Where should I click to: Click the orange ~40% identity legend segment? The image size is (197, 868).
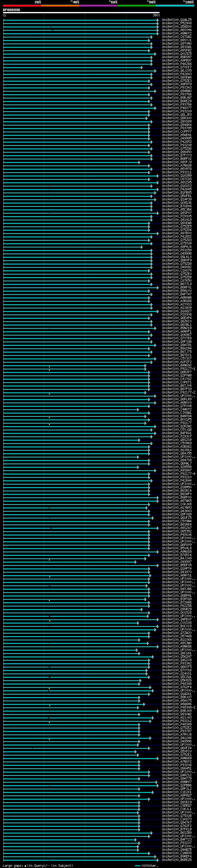point(60,6)
